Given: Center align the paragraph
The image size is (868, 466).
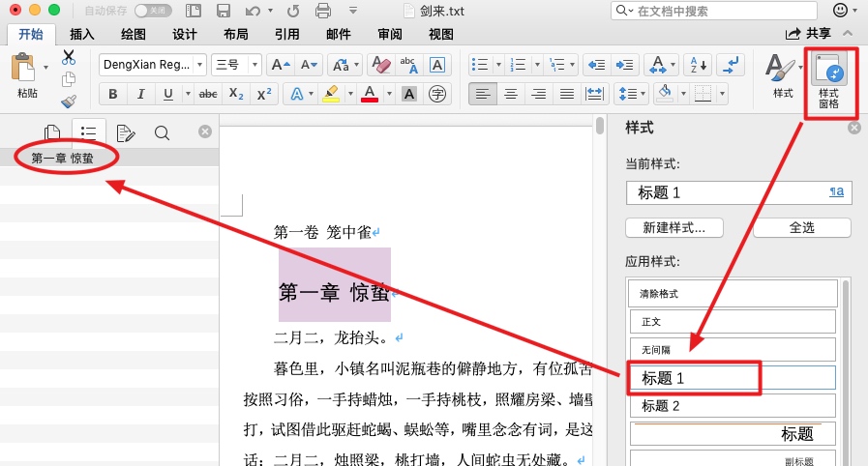Looking at the screenshot, I should [511, 94].
